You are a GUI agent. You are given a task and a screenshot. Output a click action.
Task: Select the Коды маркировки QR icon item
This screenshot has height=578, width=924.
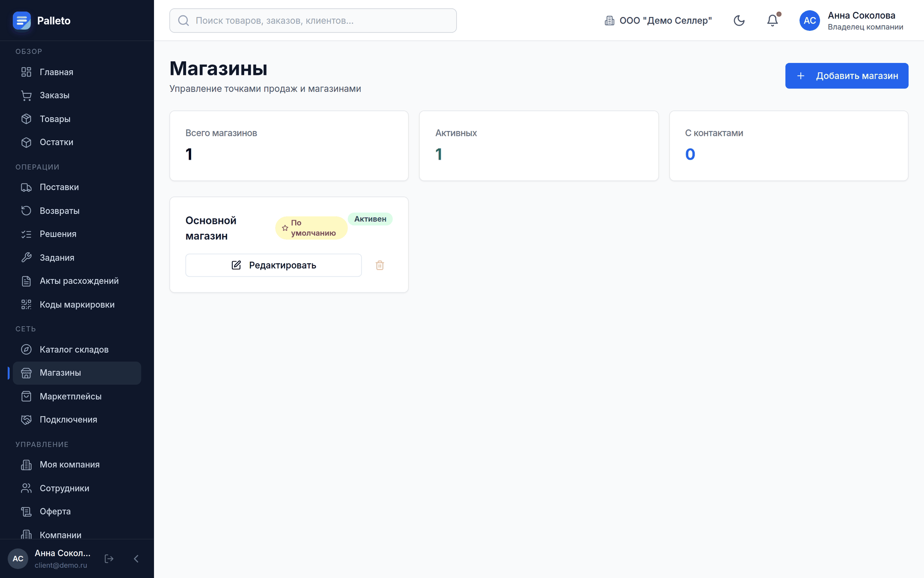[x=77, y=305]
